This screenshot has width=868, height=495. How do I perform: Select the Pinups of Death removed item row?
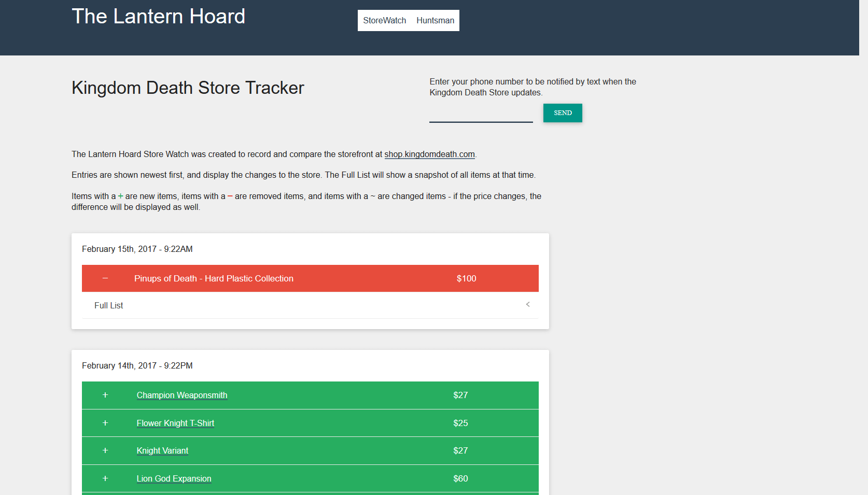pyautogui.click(x=310, y=278)
